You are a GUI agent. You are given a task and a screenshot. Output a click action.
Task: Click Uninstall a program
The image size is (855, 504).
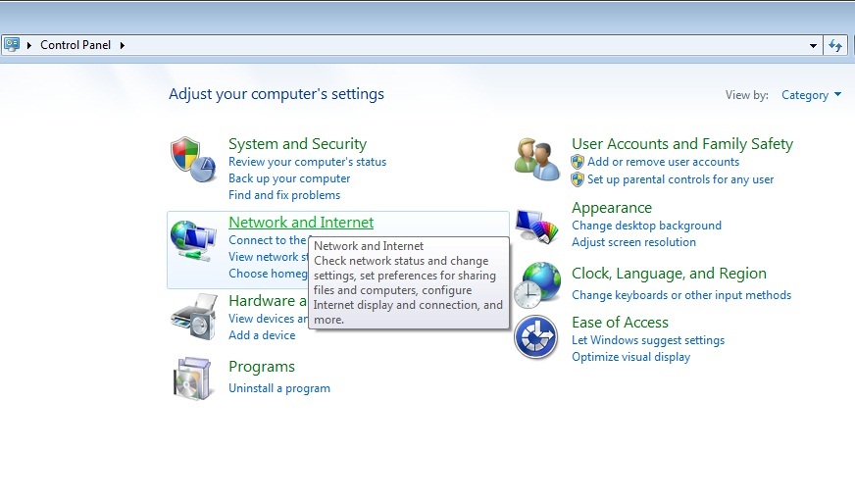(279, 388)
